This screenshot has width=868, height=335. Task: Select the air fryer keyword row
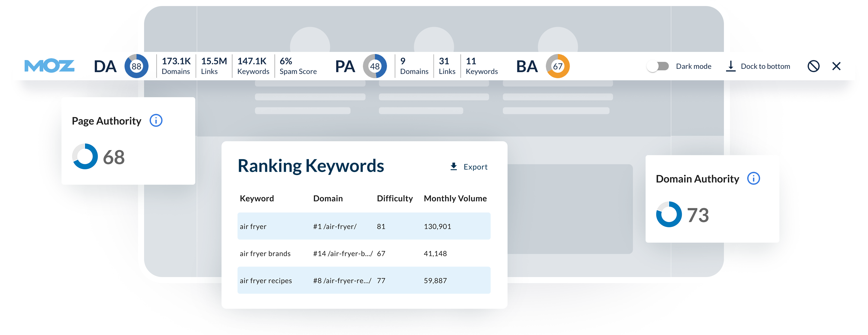coord(363,226)
